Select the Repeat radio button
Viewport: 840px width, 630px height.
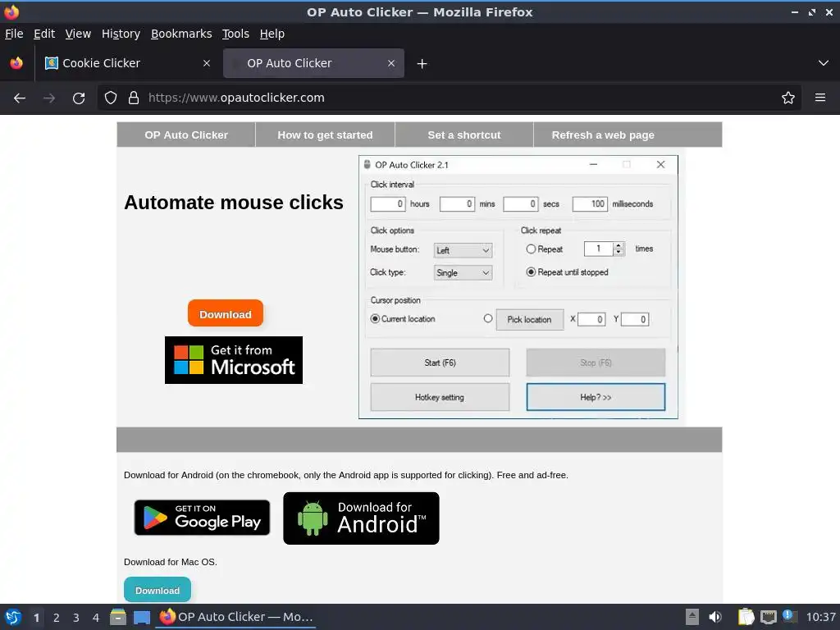531,249
